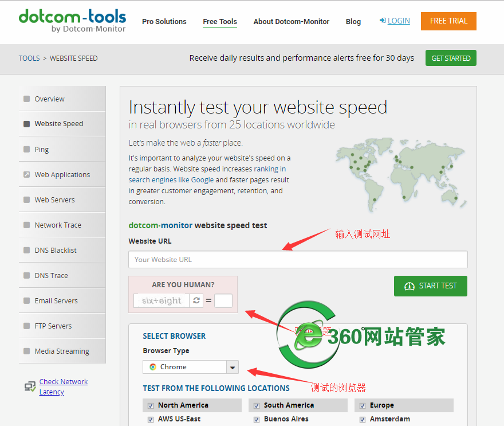Click the Overview square icon in sidebar
Screen dimensions: 504x426
pyautogui.click(x=27, y=99)
